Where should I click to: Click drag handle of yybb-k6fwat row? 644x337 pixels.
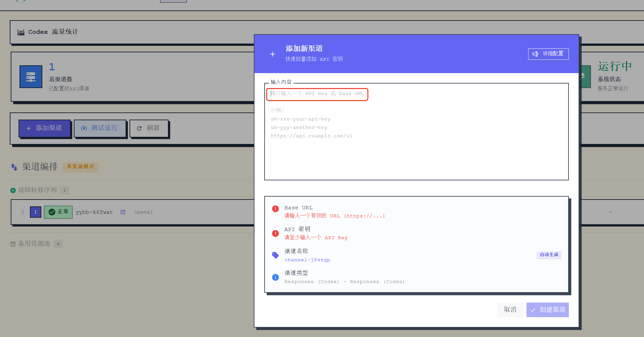click(23, 212)
